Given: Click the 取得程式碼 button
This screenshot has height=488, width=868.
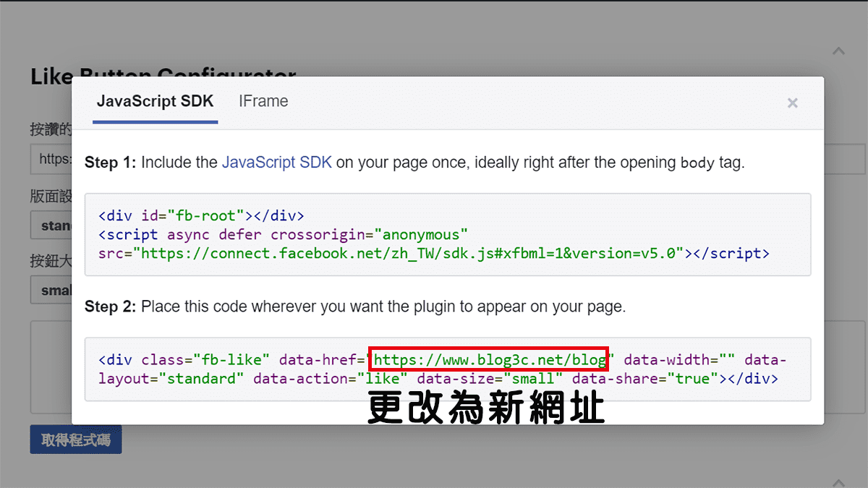Looking at the screenshot, I should pyautogui.click(x=75, y=439).
